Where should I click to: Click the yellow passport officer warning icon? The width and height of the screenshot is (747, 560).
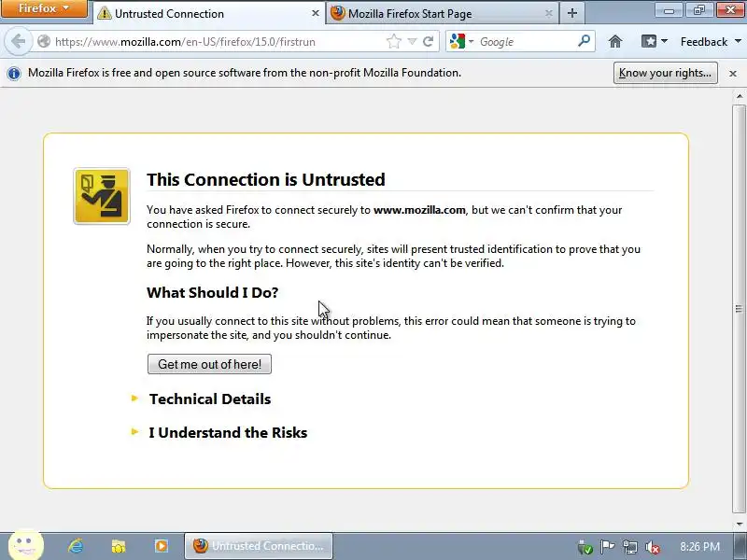point(102,196)
